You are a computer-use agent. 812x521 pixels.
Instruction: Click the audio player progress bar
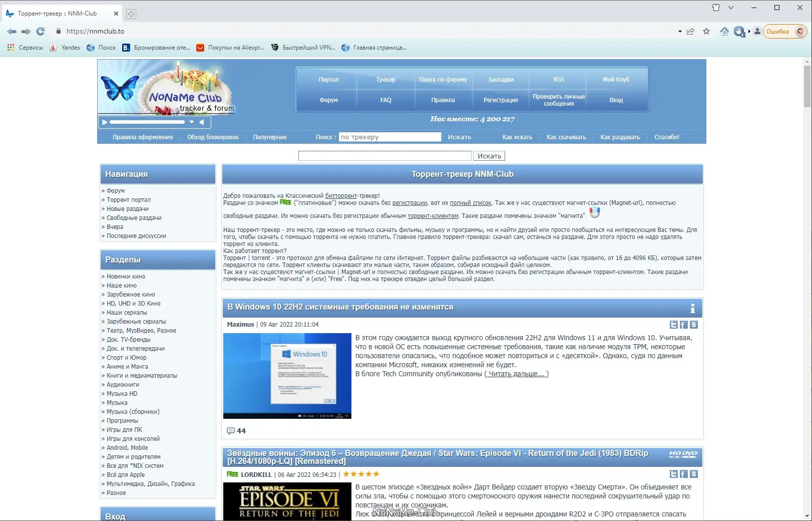click(x=147, y=122)
